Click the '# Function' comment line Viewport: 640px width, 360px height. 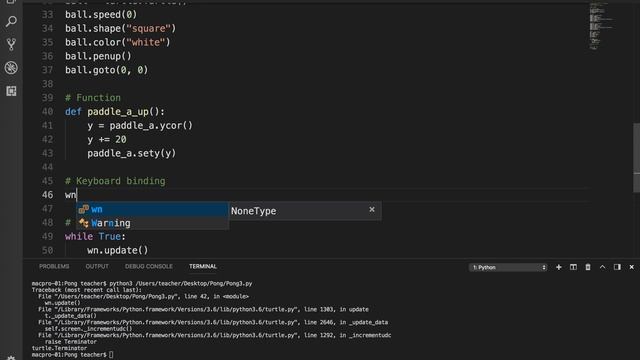click(93, 98)
